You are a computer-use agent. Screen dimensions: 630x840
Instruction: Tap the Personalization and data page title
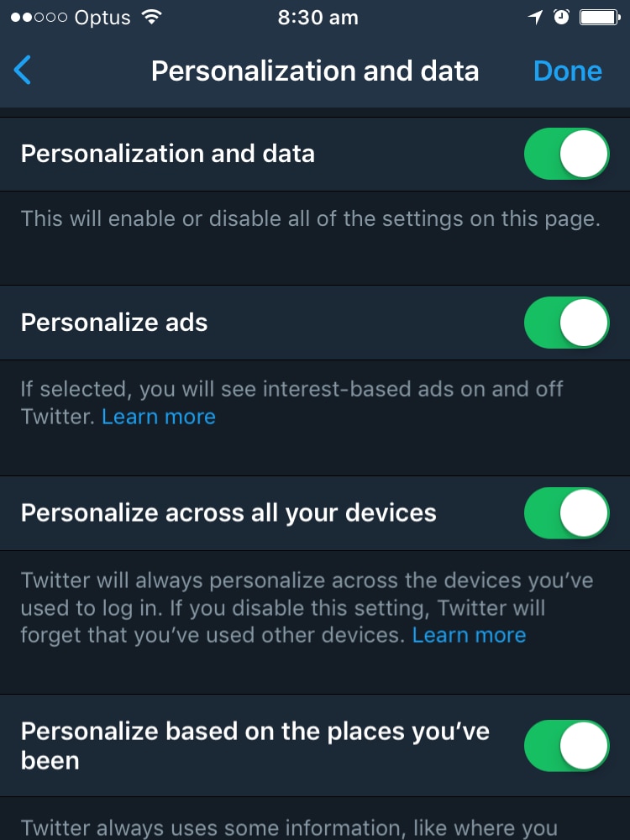(x=315, y=71)
